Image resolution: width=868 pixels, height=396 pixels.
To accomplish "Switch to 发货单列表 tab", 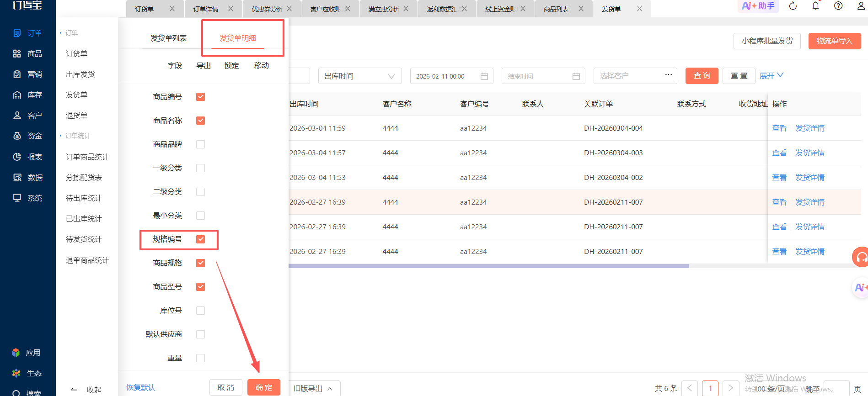I will click(169, 38).
